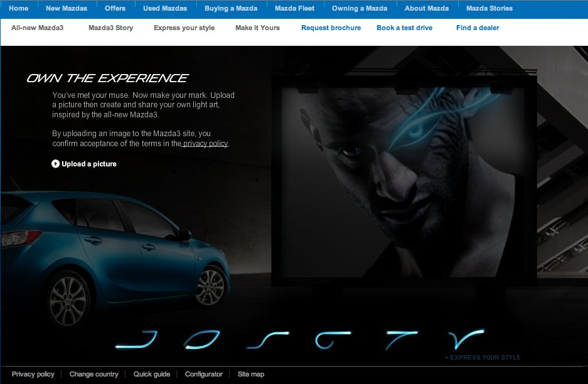Open the Site map footer link
The image size is (588, 384).
251,374
